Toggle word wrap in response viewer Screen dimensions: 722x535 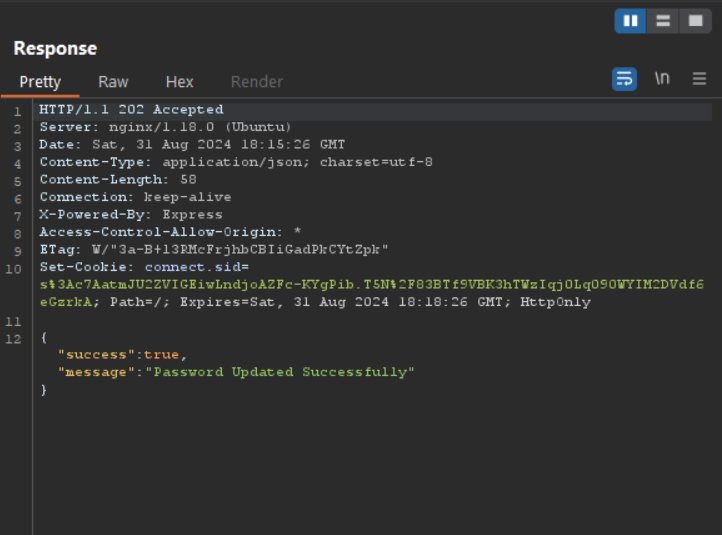click(624, 79)
